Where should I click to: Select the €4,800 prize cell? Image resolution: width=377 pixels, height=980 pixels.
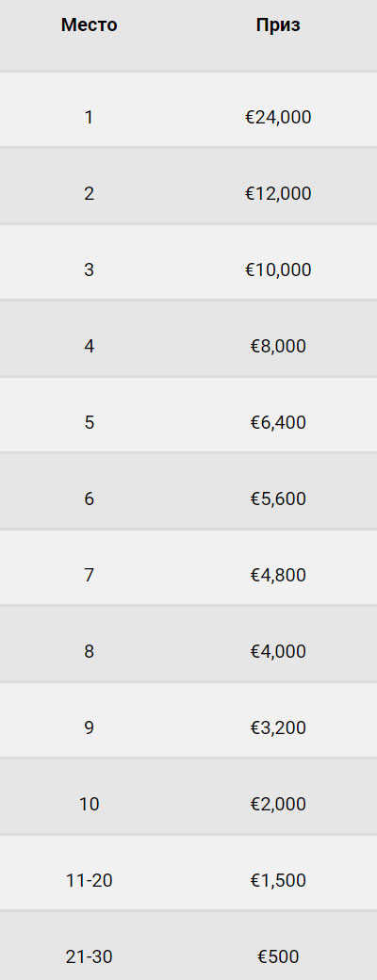[x=278, y=575]
